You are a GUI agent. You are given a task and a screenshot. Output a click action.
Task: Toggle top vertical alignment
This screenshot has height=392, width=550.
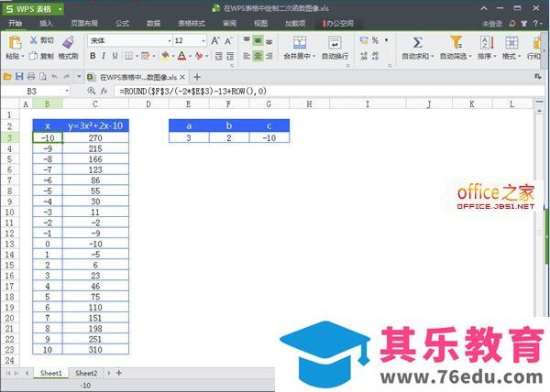(247, 40)
